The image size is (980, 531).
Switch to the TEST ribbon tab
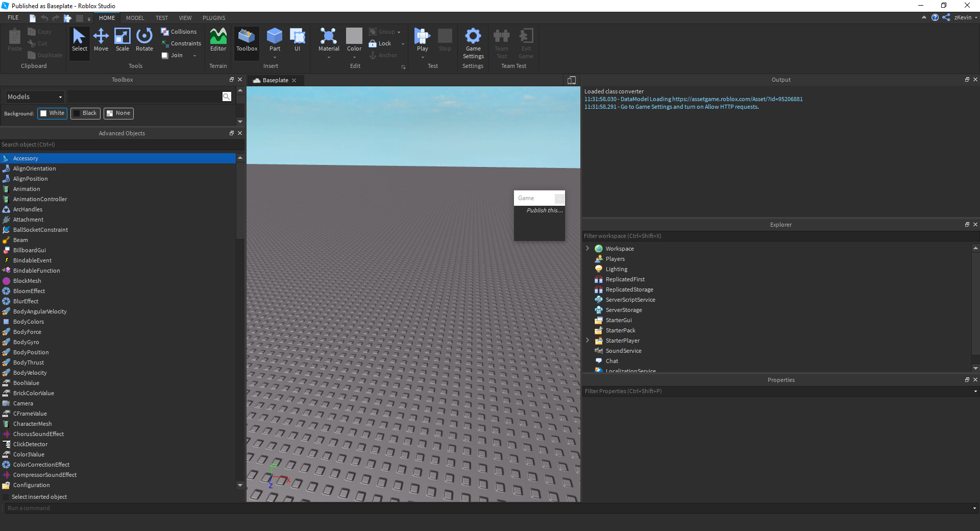click(x=162, y=18)
